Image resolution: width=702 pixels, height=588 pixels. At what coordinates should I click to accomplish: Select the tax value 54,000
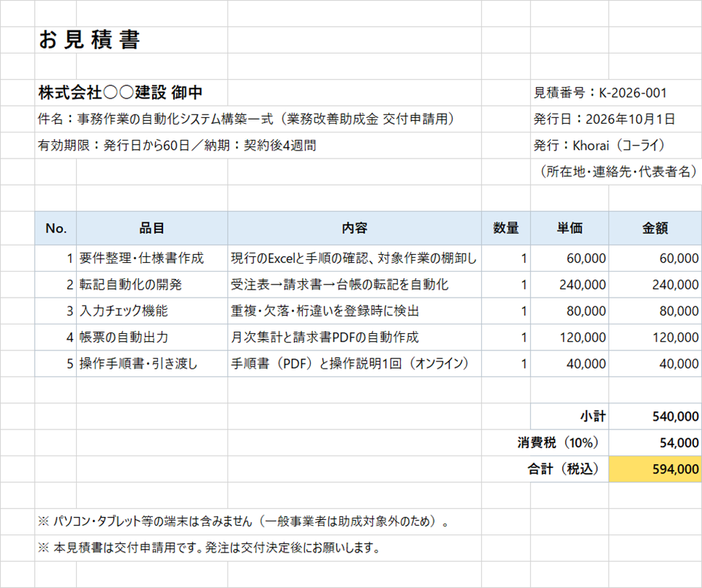(656, 443)
